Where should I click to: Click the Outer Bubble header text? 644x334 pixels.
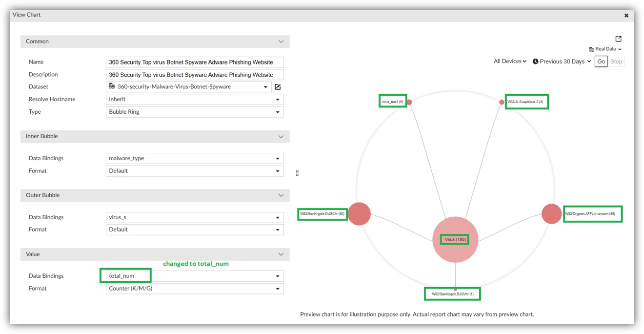point(43,195)
